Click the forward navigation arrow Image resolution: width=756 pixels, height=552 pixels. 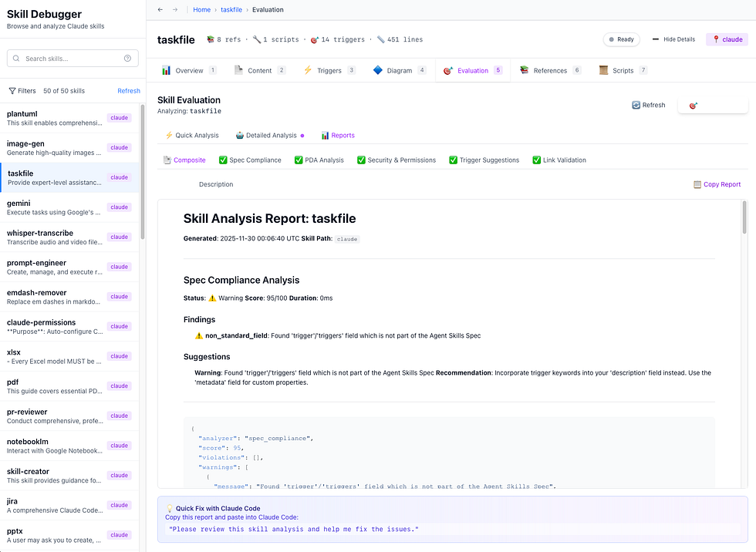tap(175, 9)
